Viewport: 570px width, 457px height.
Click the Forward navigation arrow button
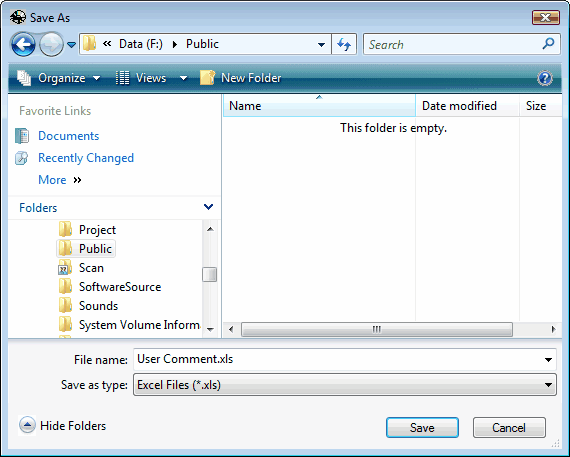point(51,44)
